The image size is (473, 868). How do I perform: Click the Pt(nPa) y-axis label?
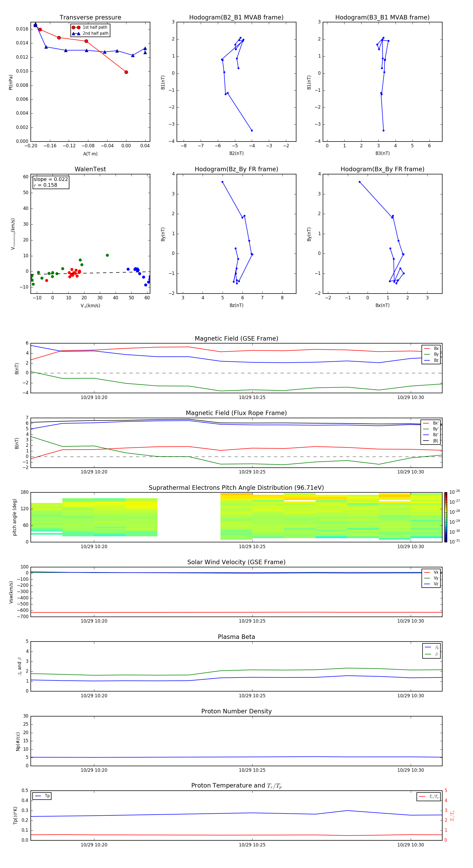pos(11,82)
